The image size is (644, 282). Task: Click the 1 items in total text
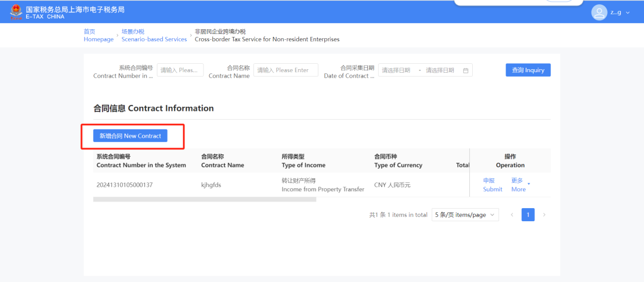pos(398,215)
